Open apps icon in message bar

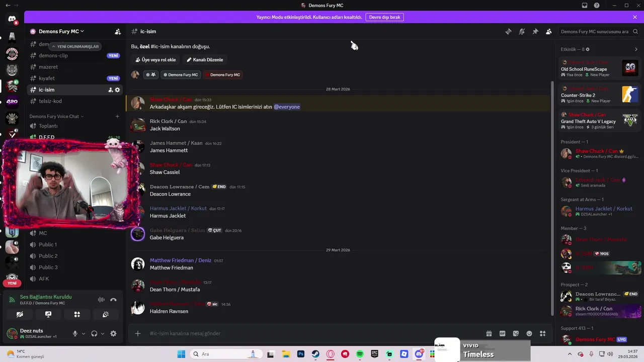[543, 333]
